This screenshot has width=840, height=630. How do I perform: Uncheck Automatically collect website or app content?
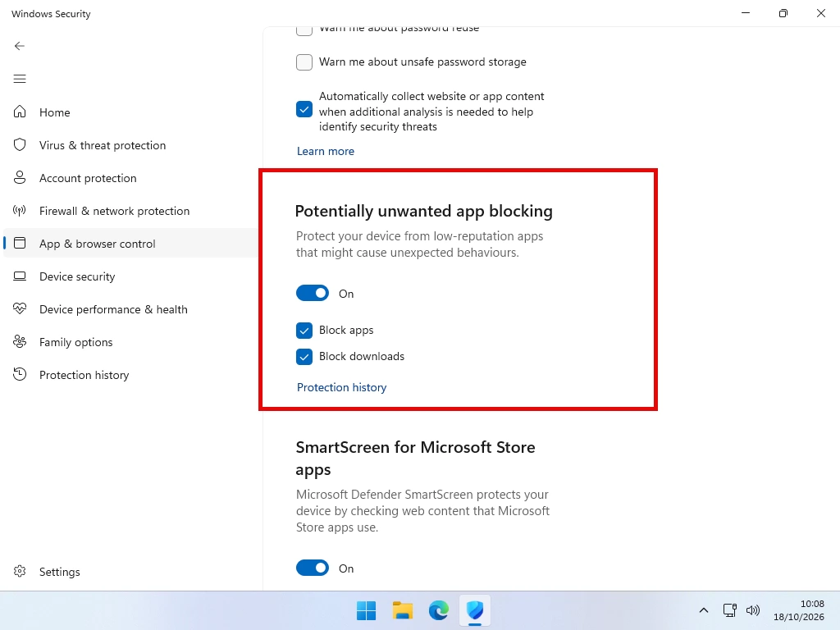[x=304, y=109]
